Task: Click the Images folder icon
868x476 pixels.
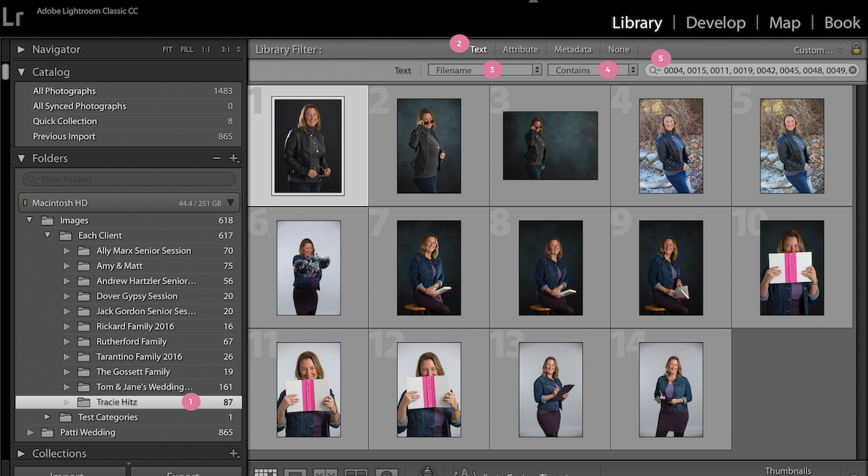Action: (48, 221)
